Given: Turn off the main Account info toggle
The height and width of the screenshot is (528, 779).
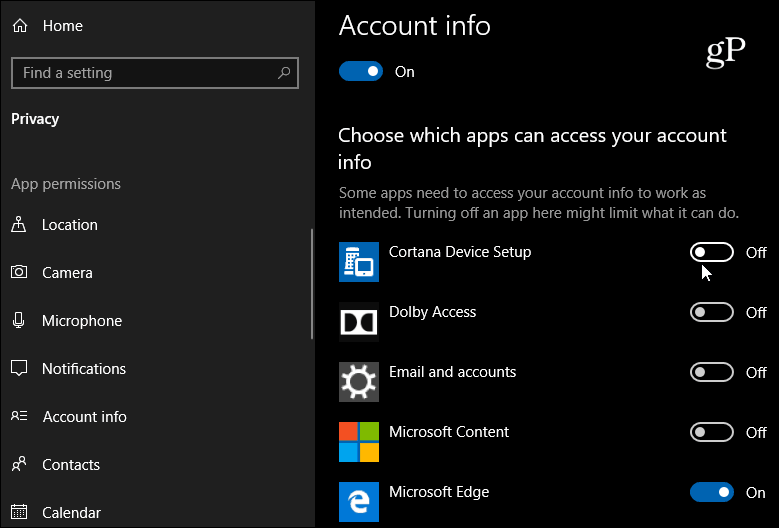Looking at the screenshot, I should (x=361, y=72).
